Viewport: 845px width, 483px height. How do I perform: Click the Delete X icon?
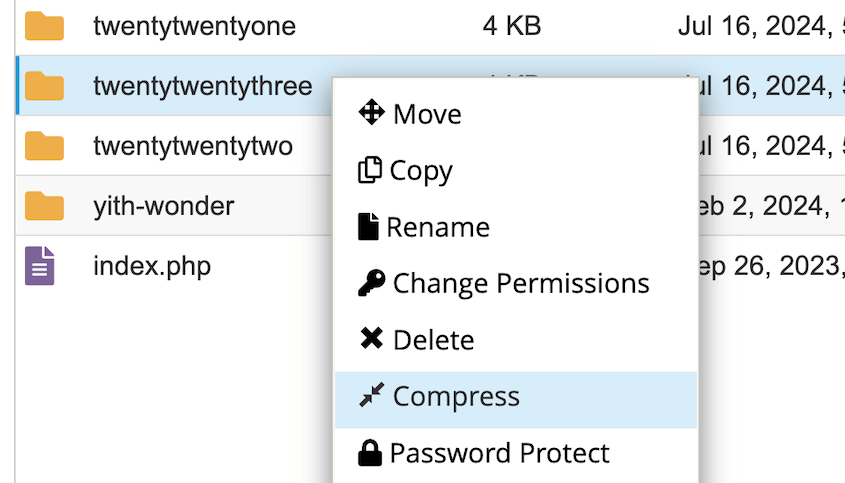(x=371, y=340)
